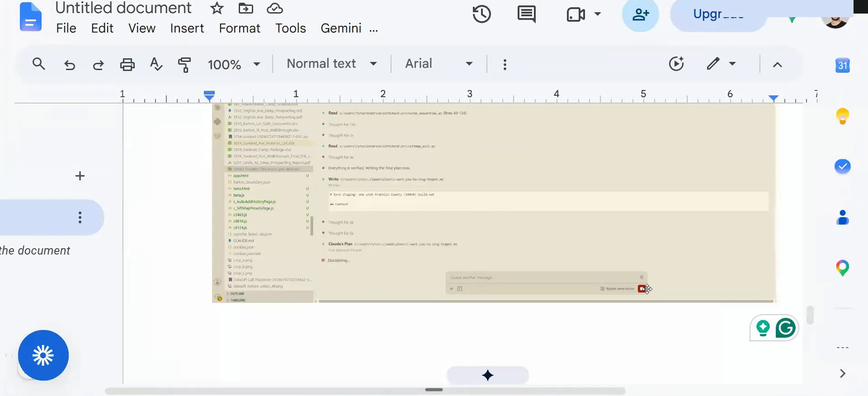The height and width of the screenshot is (396, 868).
Task: Open Contacts side panel
Action: tap(842, 217)
